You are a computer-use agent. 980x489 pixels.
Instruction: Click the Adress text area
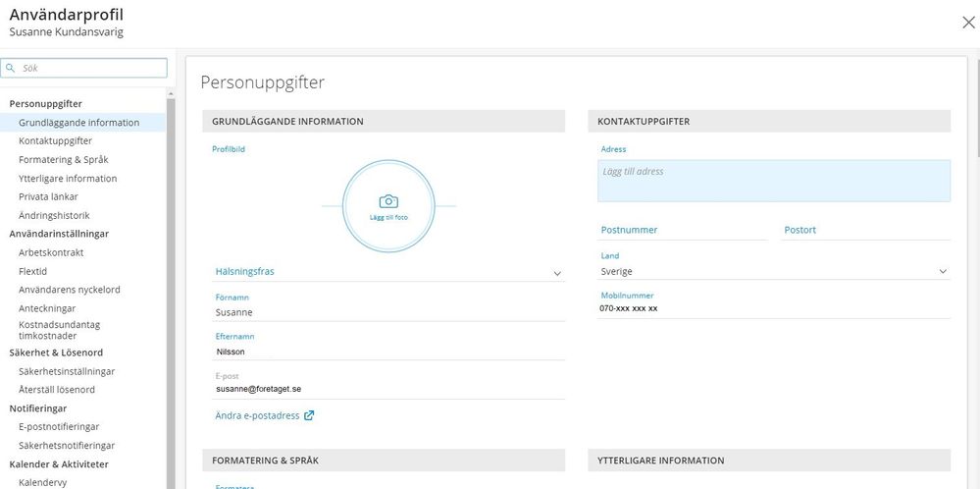774,181
